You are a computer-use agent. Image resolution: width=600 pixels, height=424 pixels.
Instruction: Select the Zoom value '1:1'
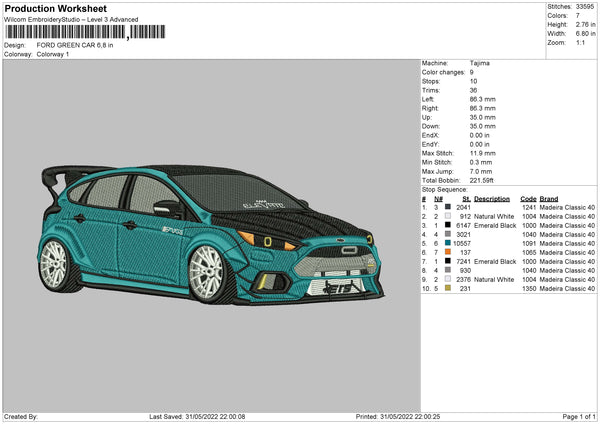pos(580,43)
